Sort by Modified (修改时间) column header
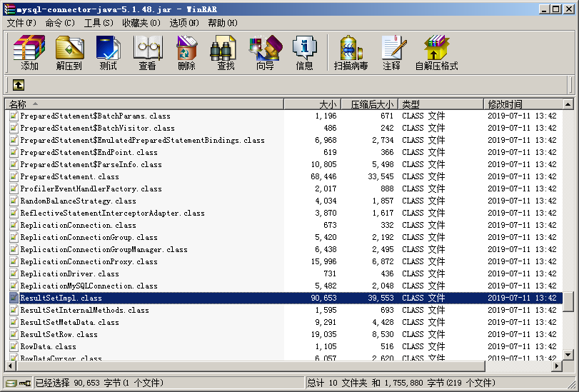 [523, 104]
